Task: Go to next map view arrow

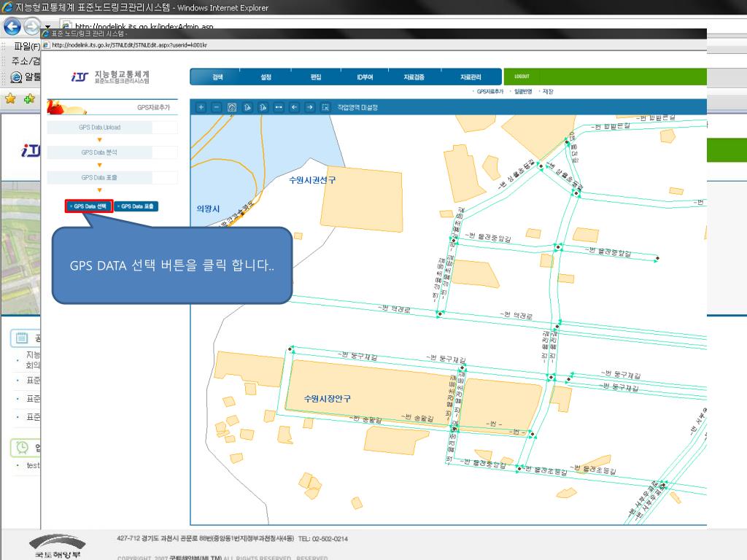Action: (309, 107)
